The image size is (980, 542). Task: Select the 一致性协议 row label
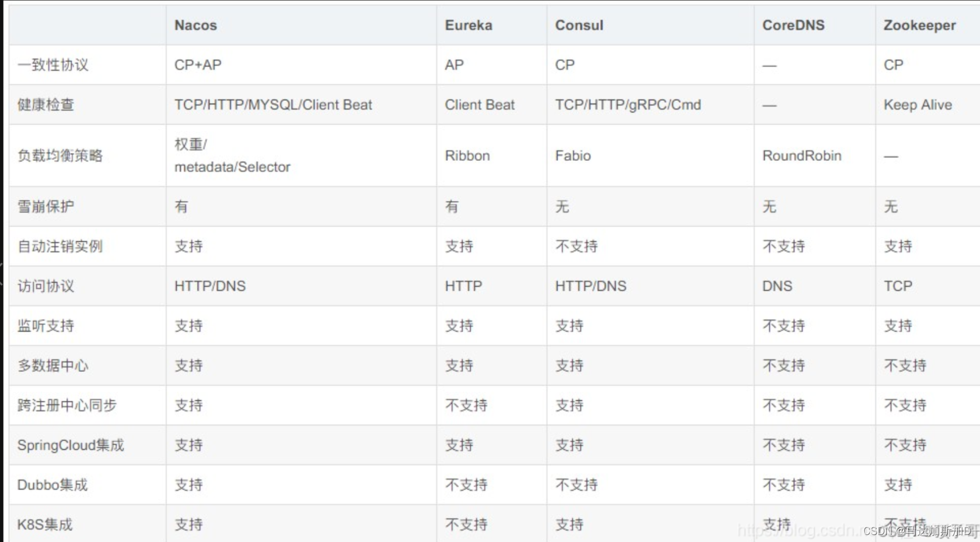pyautogui.click(x=53, y=65)
